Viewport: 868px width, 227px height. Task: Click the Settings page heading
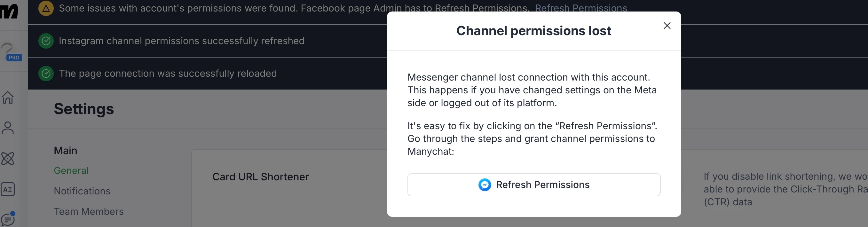84,109
